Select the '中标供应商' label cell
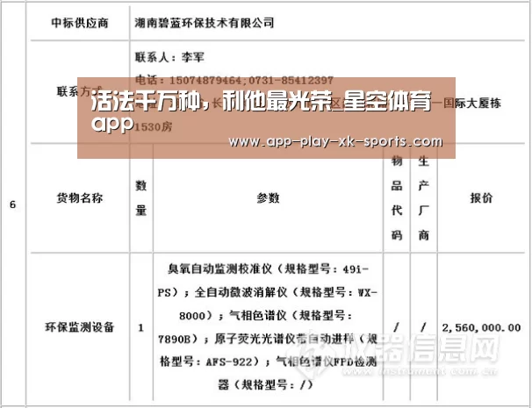The image size is (532, 408). coord(80,23)
